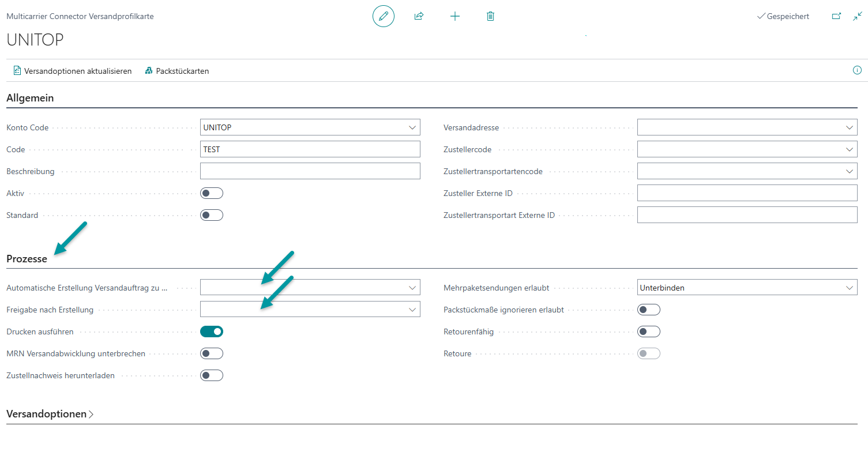Click the Packstückkarten action
Screen dimensions: 868x452
pyautogui.click(x=176, y=71)
